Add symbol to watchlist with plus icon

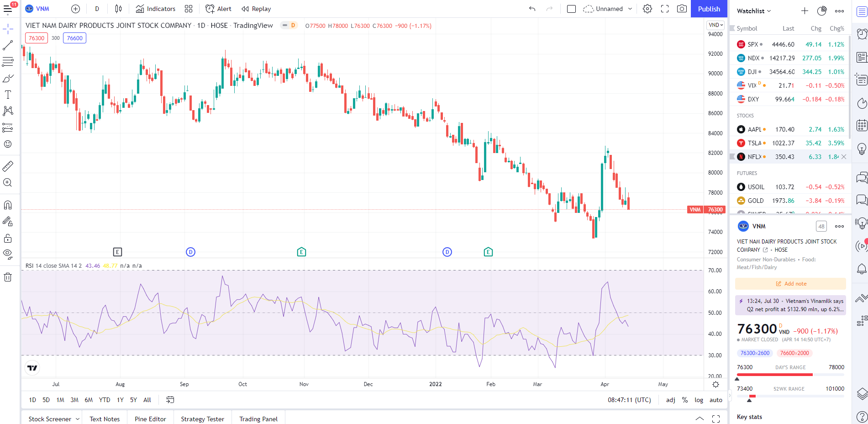805,11
